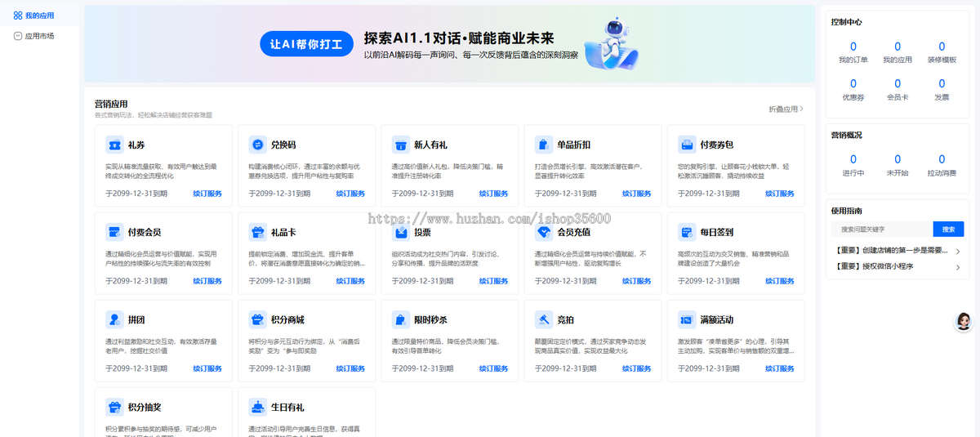The image size is (980, 437).
Task: Click the 我的应用 sidebar grid icon
Action: (18, 16)
